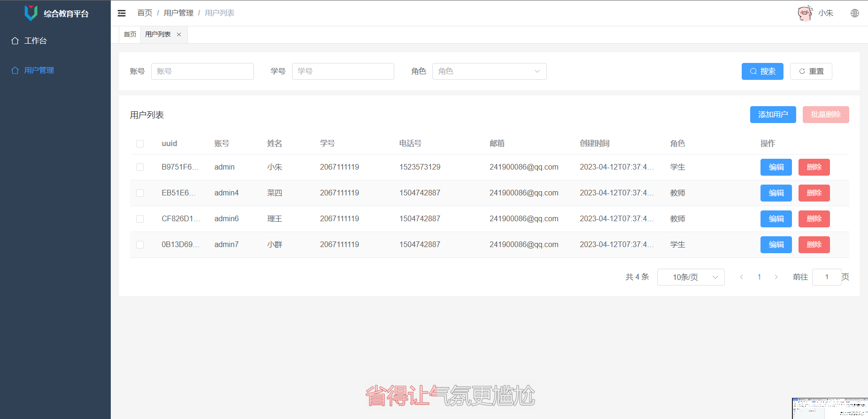Click the page jump input

point(827,277)
